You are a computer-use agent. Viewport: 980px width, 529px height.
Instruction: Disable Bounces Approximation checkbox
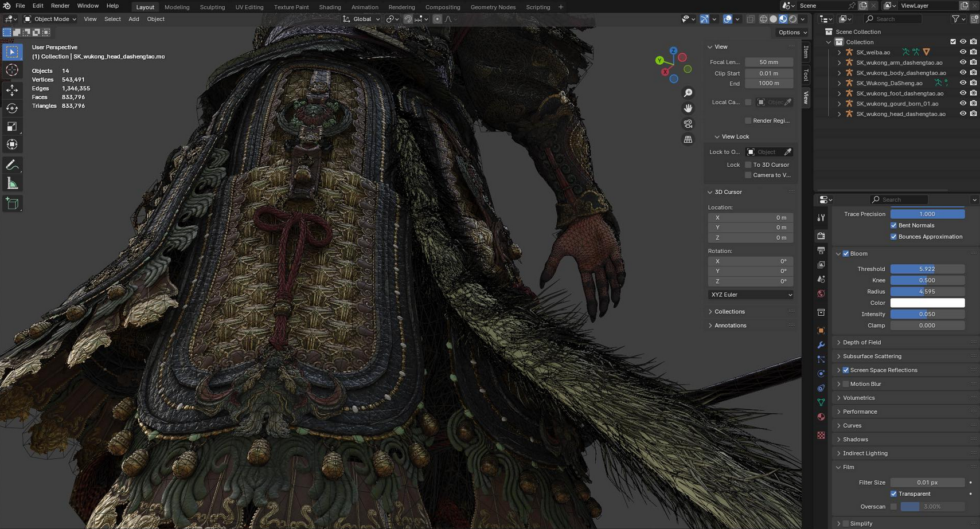coord(893,237)
